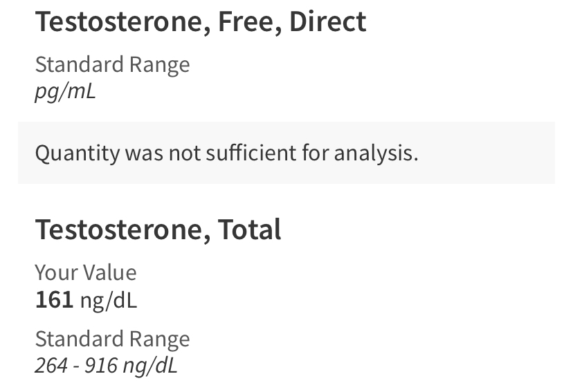Select the bold 161 result value

54,299
